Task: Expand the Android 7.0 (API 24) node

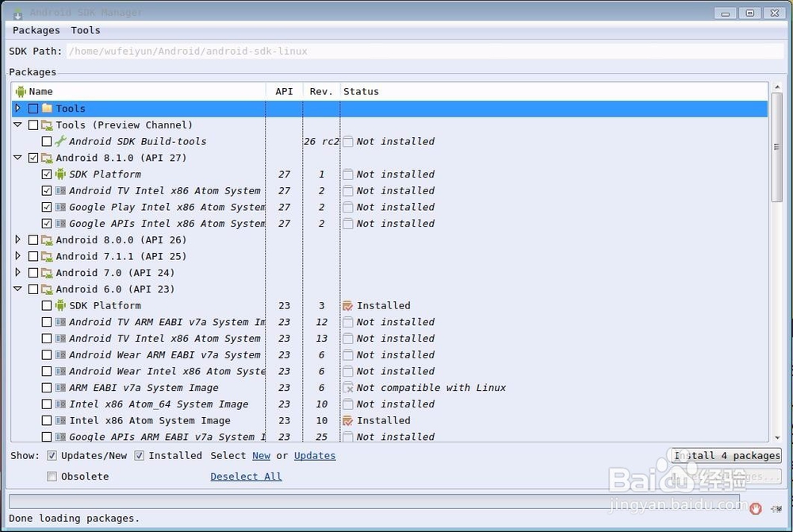Action: [x=17, y=272]
